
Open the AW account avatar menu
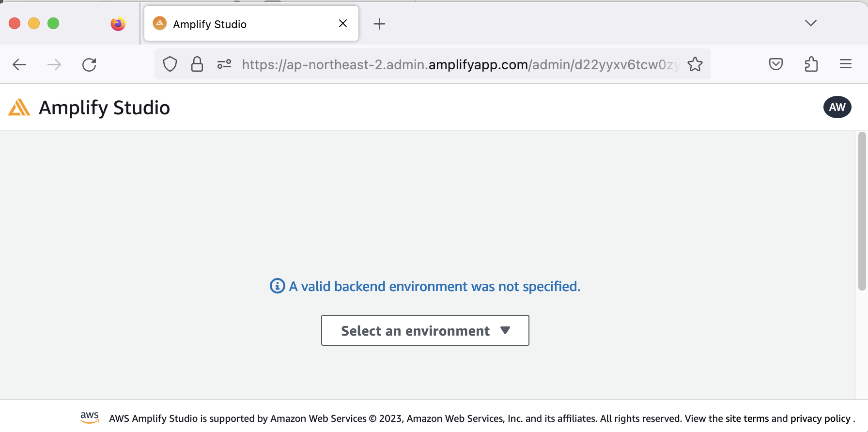837,107
